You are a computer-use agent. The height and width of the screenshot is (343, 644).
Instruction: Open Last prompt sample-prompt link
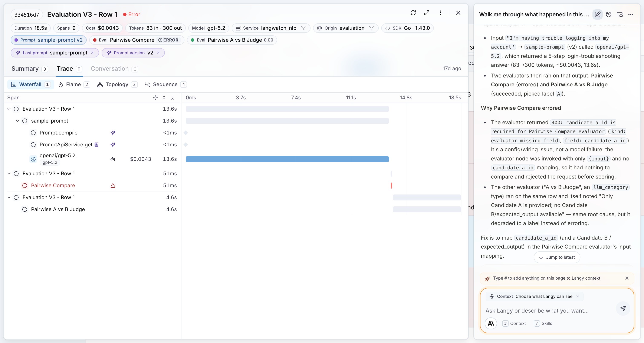pyautogui.click(x=55, y=53)
